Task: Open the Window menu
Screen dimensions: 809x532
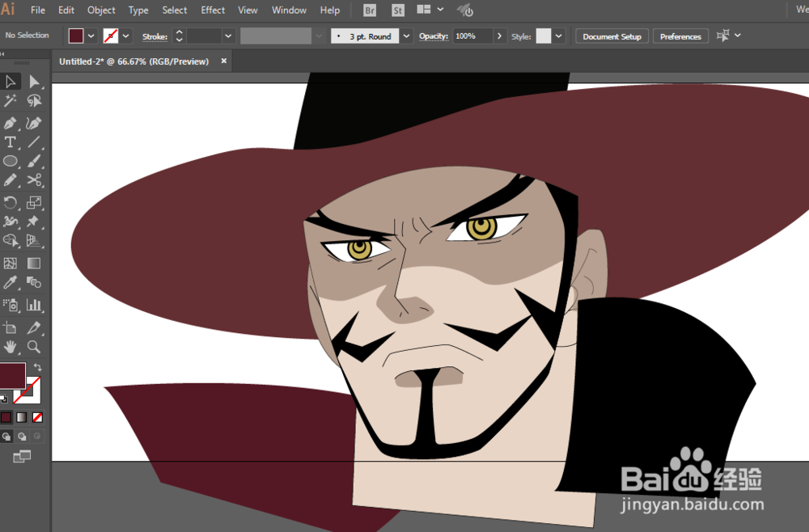Action: pos(289,11)
